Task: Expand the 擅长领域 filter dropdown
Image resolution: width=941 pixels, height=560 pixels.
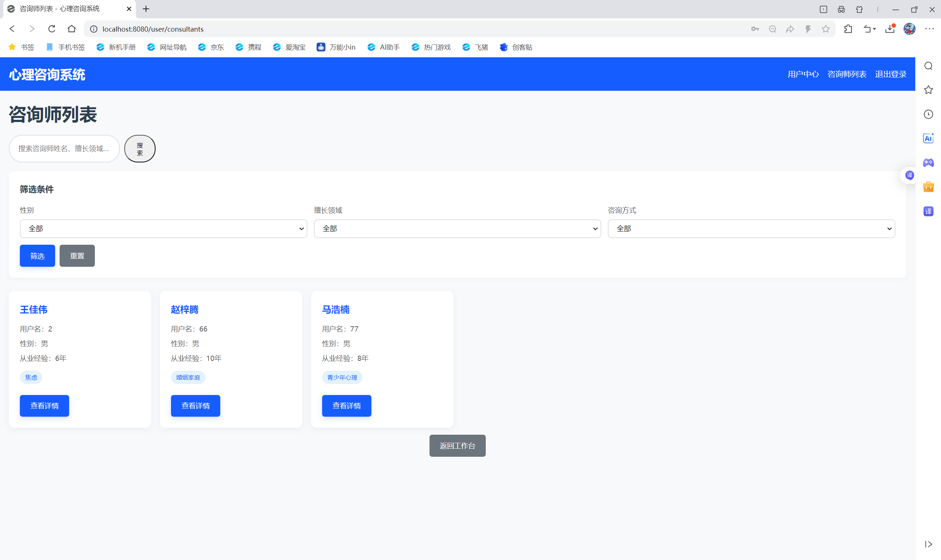Action: click(x=457, y=229)
